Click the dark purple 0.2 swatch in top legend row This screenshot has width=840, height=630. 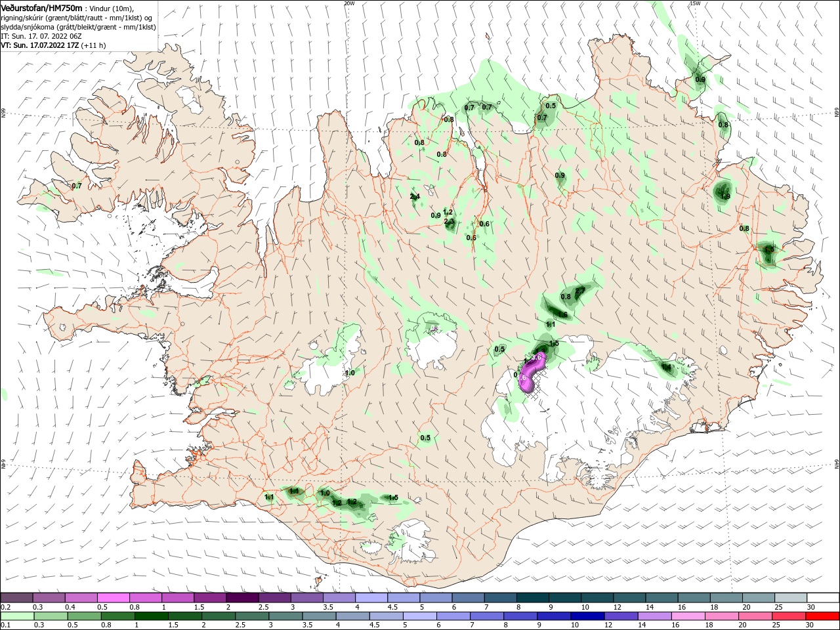[x=17, y=598]
